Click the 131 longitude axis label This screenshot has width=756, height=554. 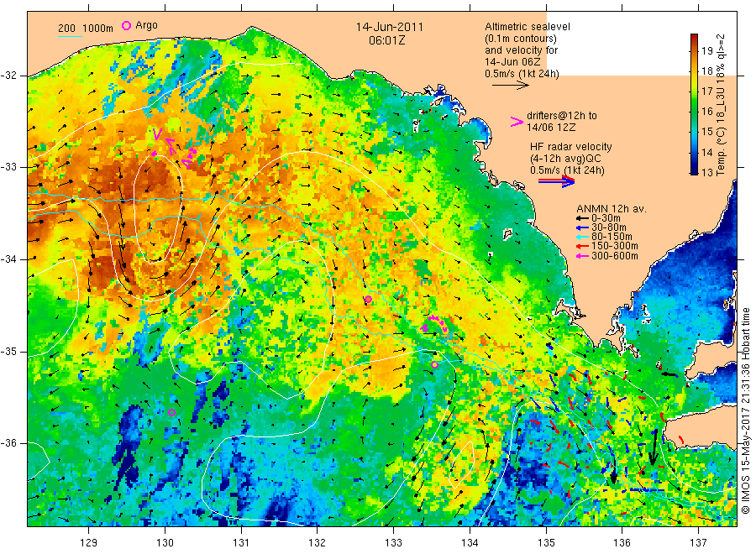pos(241,542)
